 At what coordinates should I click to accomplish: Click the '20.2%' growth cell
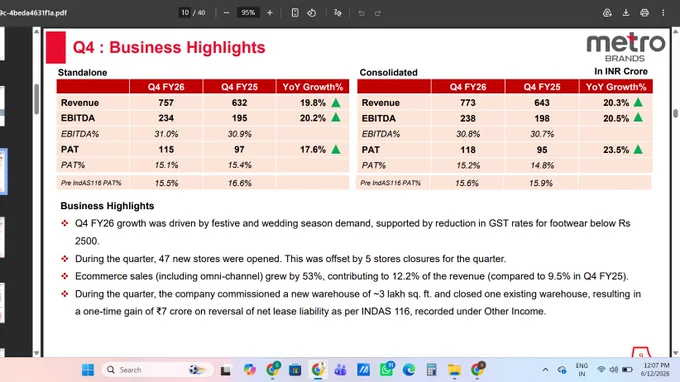point(313,118)
